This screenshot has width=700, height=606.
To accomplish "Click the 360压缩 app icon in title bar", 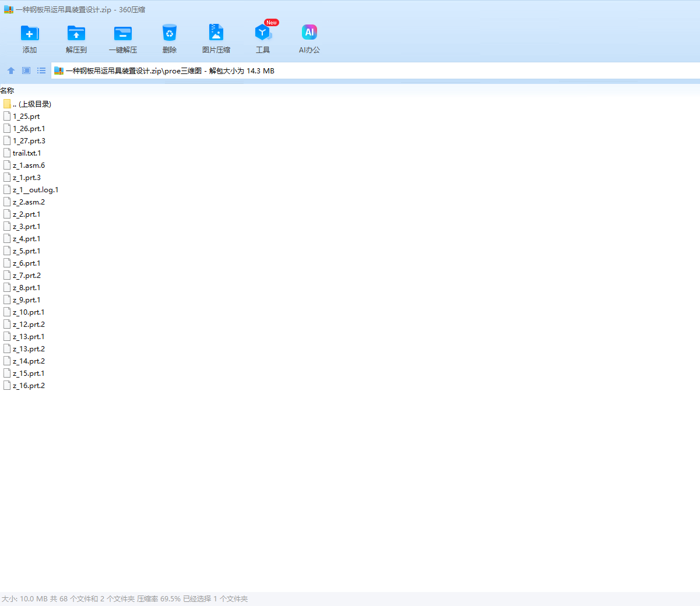I will (x=9, y=10).
